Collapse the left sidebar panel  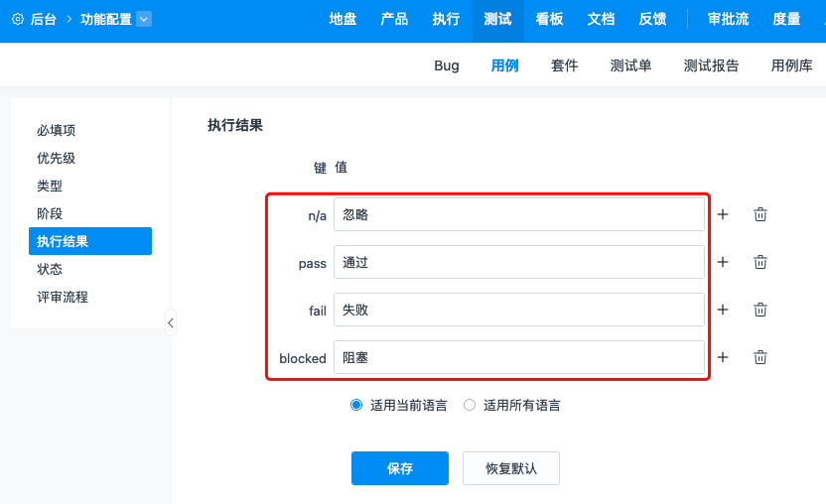[x=171, y=322]
